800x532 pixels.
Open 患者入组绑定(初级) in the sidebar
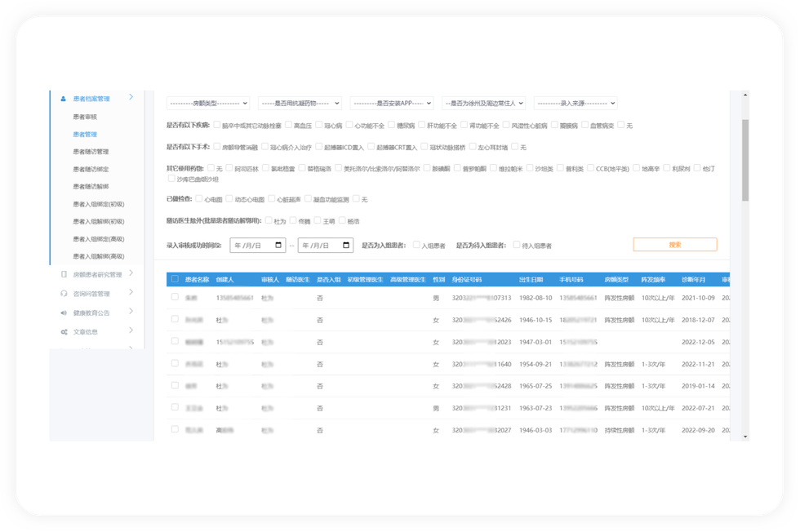coord(99,204)
